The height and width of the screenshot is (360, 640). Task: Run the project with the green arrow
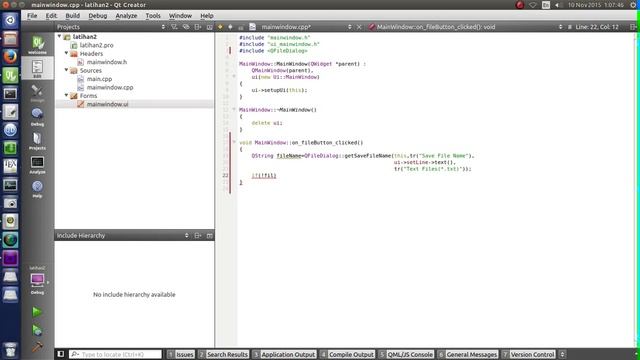tap(37, 312)
